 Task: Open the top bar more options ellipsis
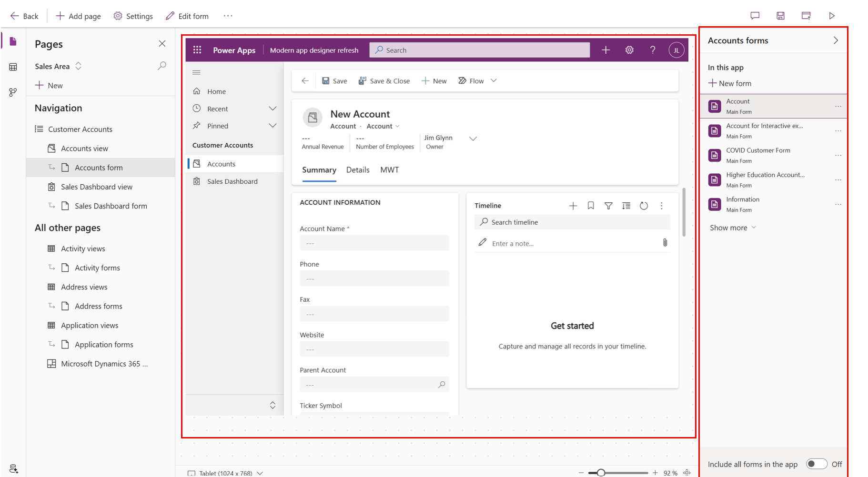pyautogui.click(x=228, y=16)
